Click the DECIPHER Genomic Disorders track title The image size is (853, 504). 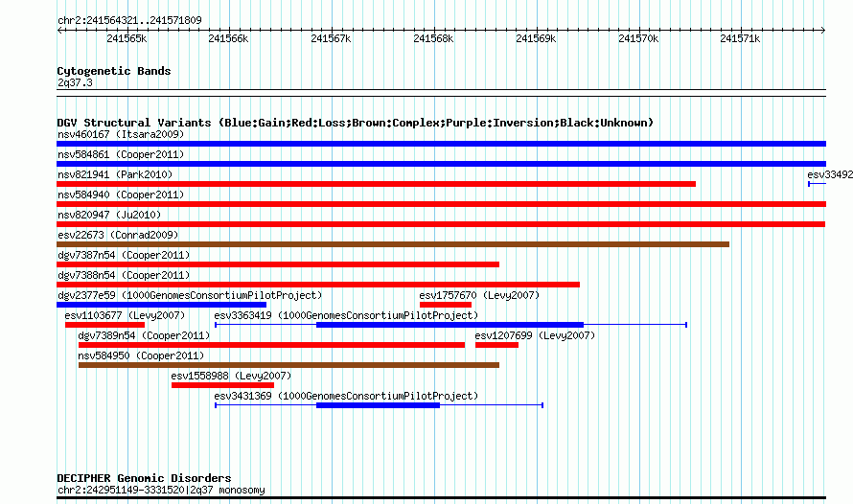pos(144,478)
